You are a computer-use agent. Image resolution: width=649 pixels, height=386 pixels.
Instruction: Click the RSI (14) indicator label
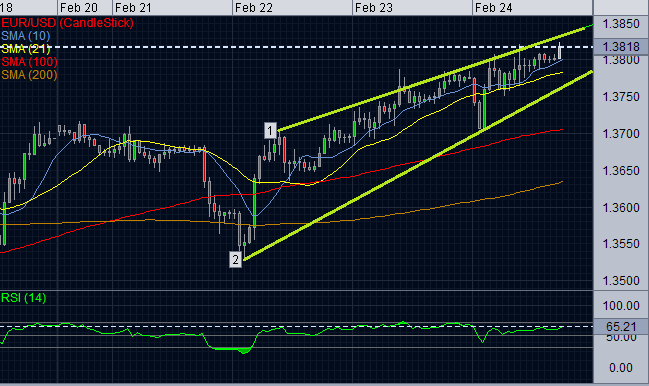24,298
